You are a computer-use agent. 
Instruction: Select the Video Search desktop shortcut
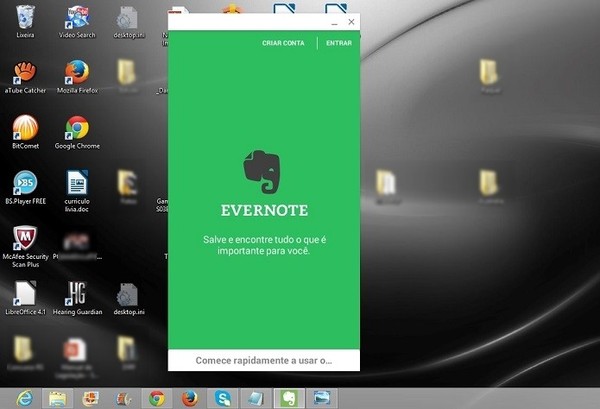coord(77,21)
